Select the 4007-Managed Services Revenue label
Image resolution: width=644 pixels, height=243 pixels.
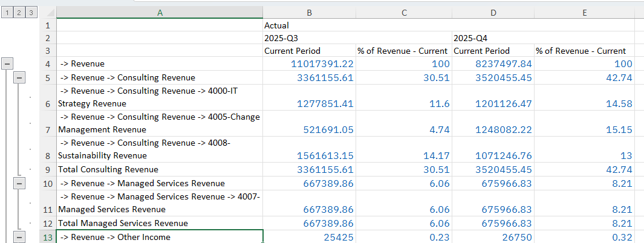(160, 203)
